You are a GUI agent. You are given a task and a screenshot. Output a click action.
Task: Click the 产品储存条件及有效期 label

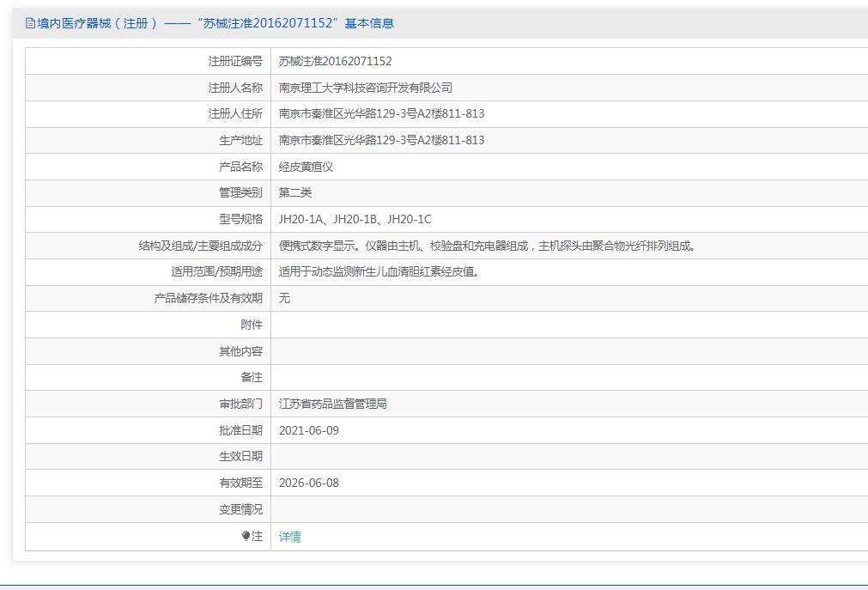(x=208, y=298)
